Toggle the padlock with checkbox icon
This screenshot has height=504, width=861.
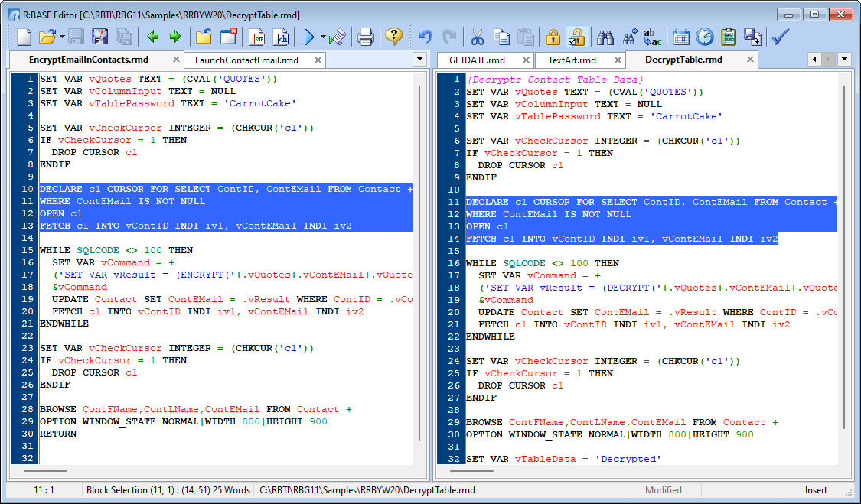tap(577, 37)
